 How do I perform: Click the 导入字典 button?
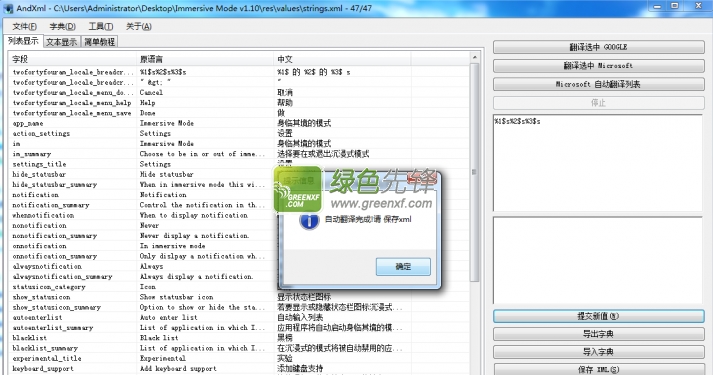[598, 352]
